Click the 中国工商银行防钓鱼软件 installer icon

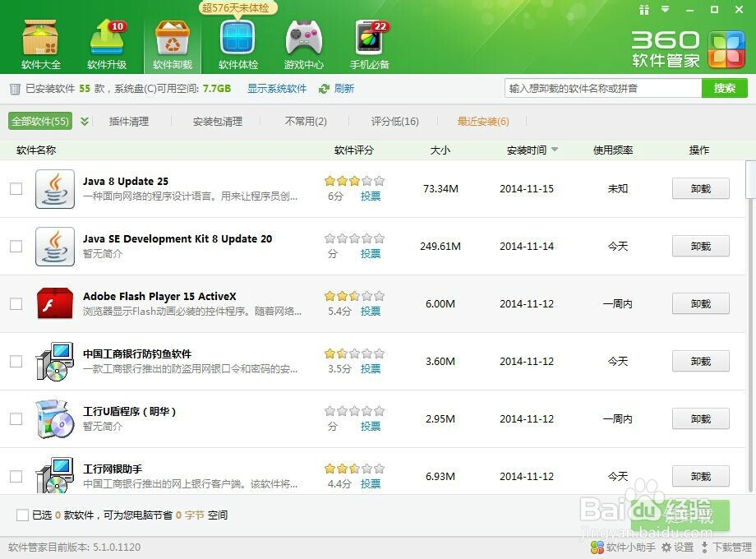(x=55, y=361)
